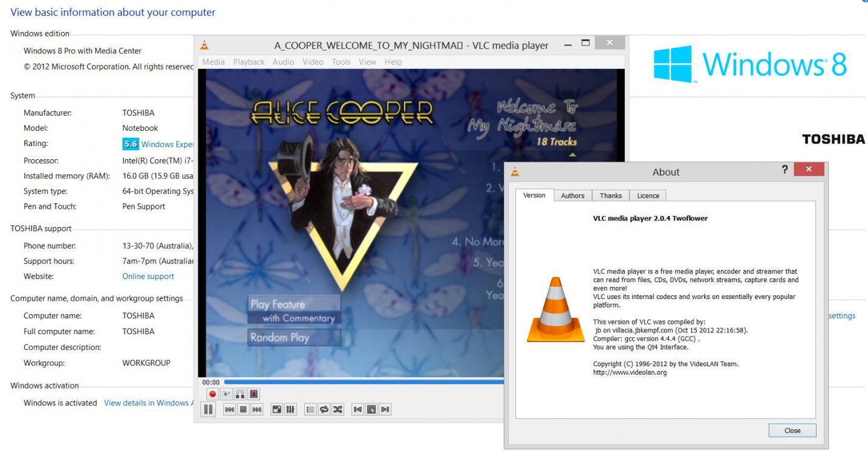Open the Online support link

(148, 276)
